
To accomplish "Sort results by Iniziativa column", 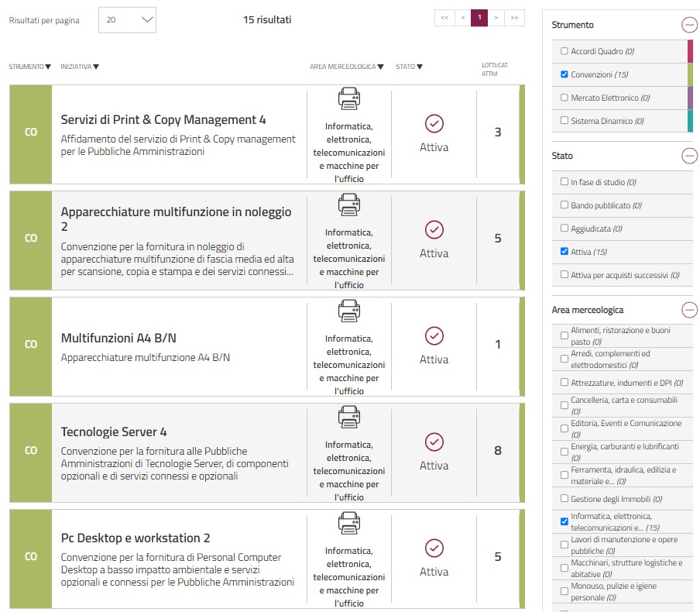I will coord(80,67).
